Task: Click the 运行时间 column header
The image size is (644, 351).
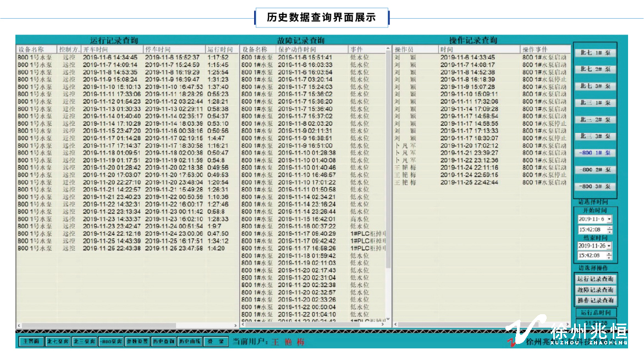Action: coord(221,49)
